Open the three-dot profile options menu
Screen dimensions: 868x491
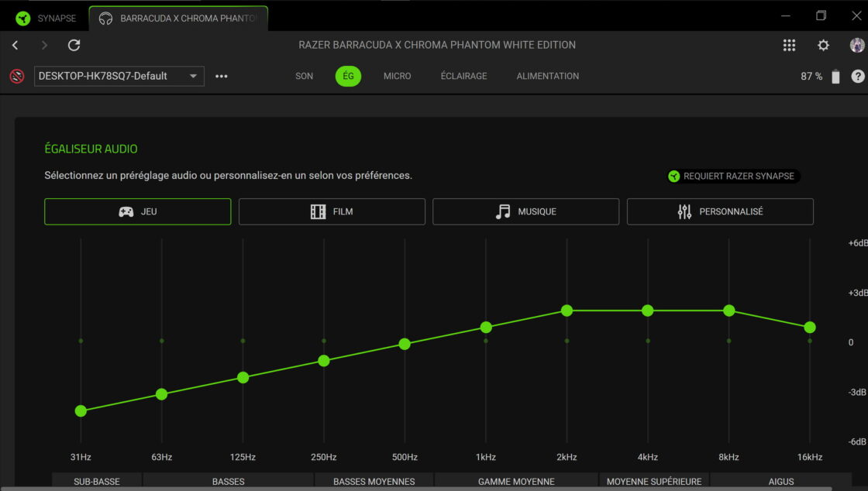coord(222,76)
